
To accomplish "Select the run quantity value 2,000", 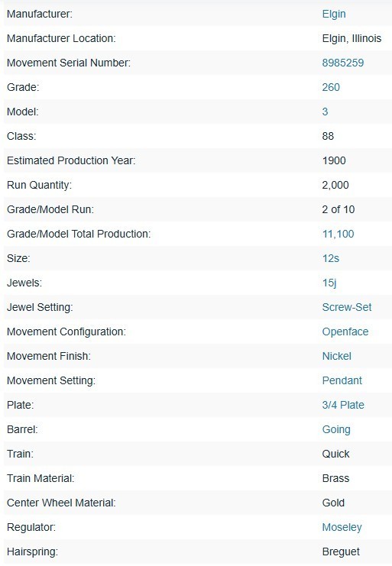I will 335,185.
